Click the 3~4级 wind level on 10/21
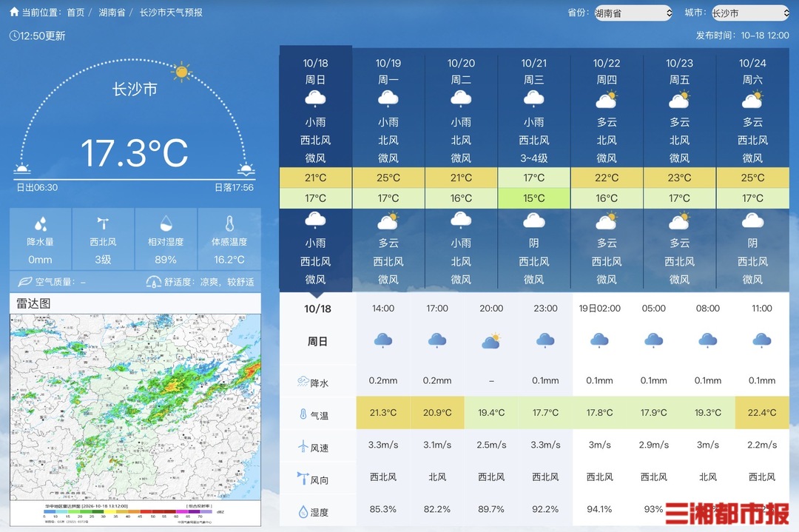 [x=534, y=158]
